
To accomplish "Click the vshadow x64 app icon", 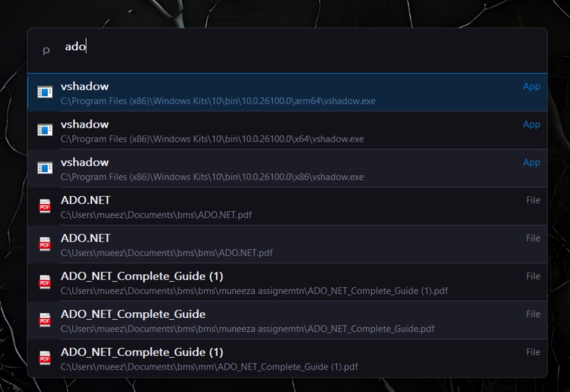I will (45, 130).
